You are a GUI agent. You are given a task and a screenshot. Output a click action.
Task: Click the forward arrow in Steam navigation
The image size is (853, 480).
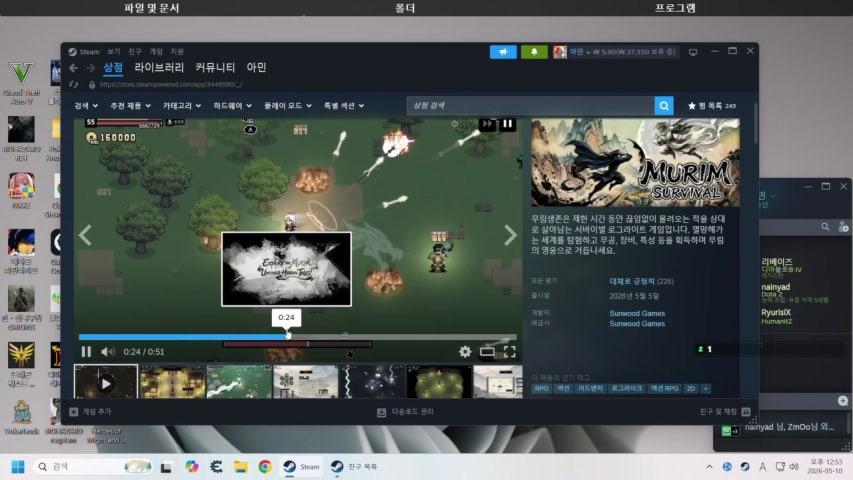click(91, 68)
